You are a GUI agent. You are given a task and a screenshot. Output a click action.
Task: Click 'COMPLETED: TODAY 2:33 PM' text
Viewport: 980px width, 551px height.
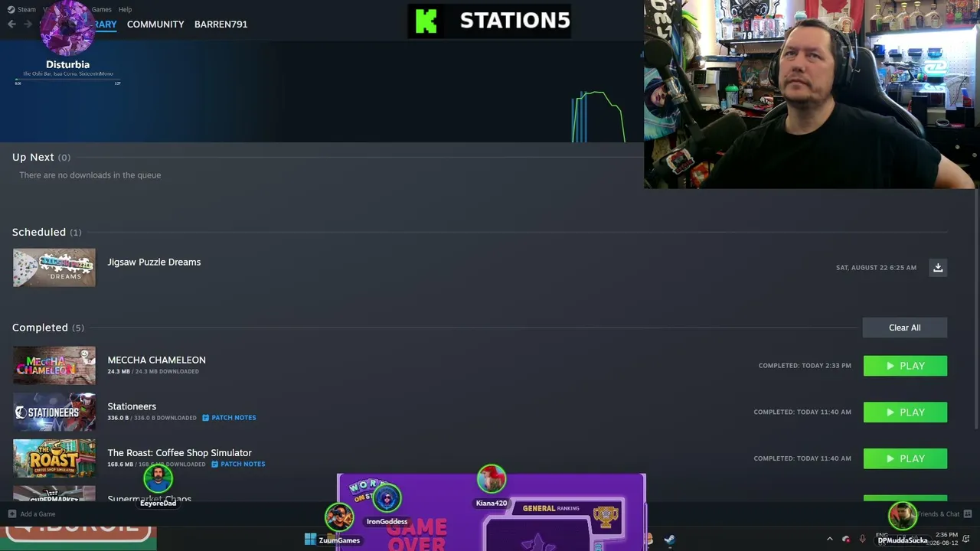[x=805, y=366]
